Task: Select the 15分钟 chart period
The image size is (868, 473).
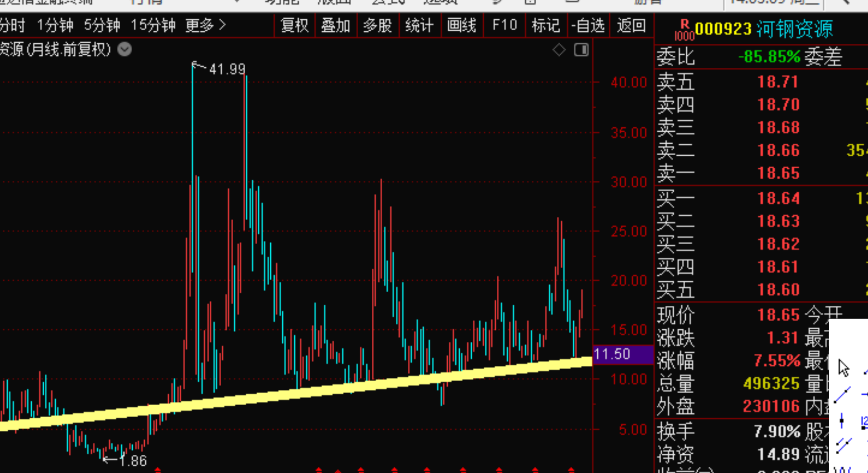Action: coord(153,25)
